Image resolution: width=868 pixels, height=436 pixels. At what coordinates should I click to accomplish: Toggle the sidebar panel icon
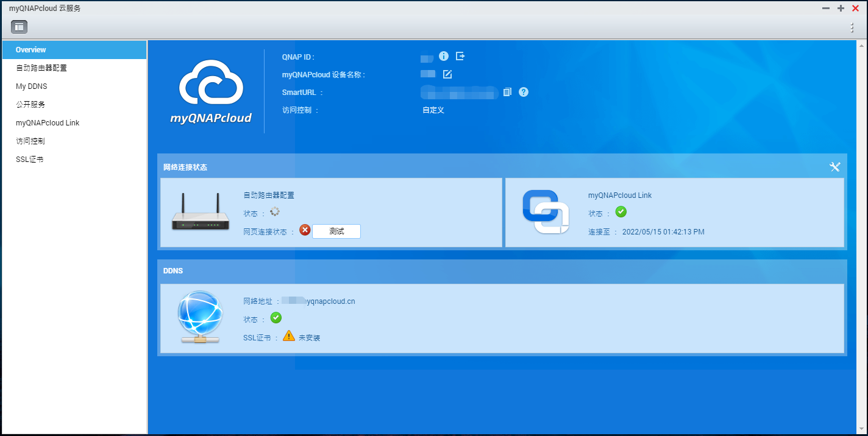19,27
